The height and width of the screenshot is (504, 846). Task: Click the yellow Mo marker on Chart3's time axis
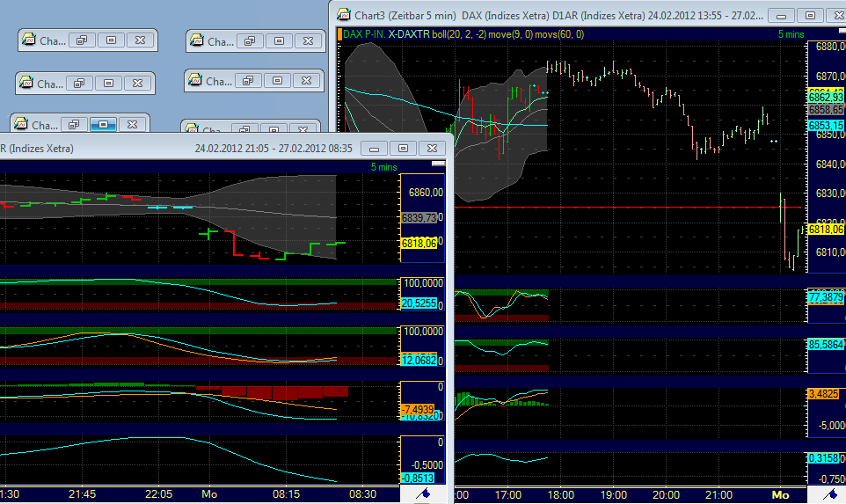click(x=780, y=495)
